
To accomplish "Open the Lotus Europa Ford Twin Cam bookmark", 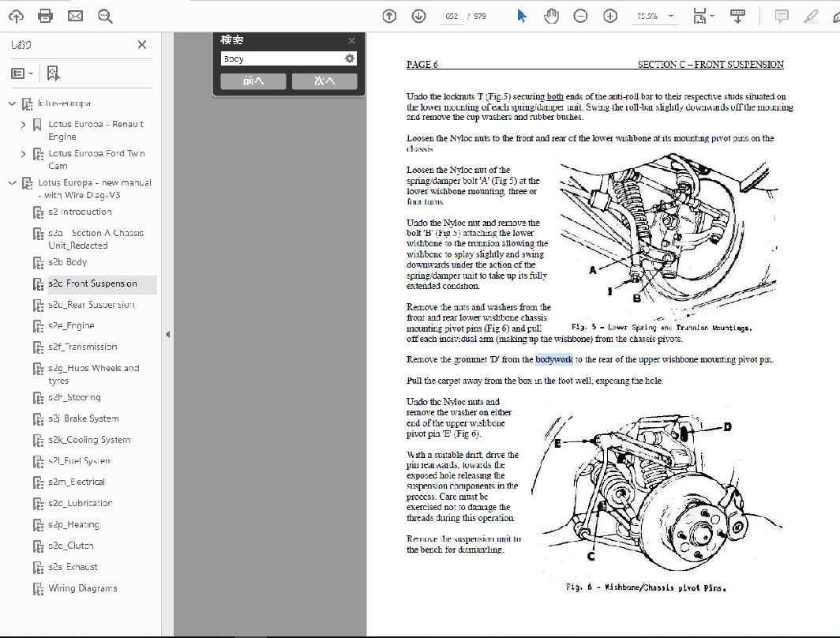I will point(96,159).
